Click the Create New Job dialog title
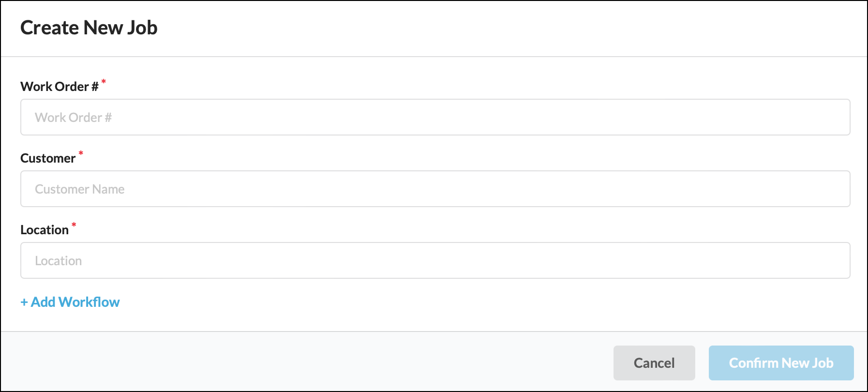The width and height of the screenshot is (868, 392). [89, 28]
